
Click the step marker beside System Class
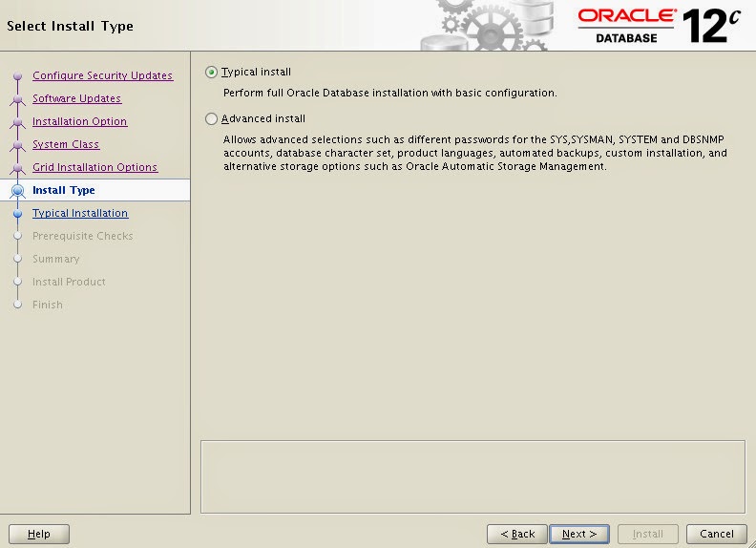tap(18, 145)
